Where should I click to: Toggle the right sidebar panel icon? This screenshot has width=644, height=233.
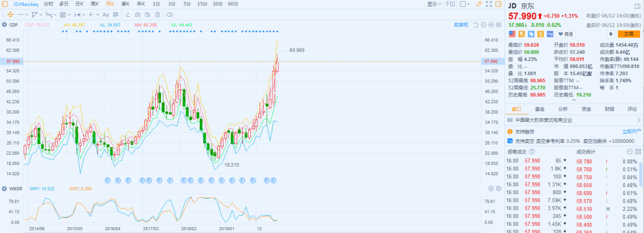(x=499, y=4)
